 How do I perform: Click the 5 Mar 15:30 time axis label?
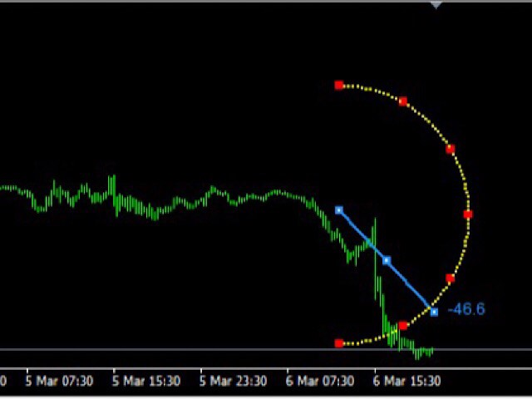[x=146, y=381]
